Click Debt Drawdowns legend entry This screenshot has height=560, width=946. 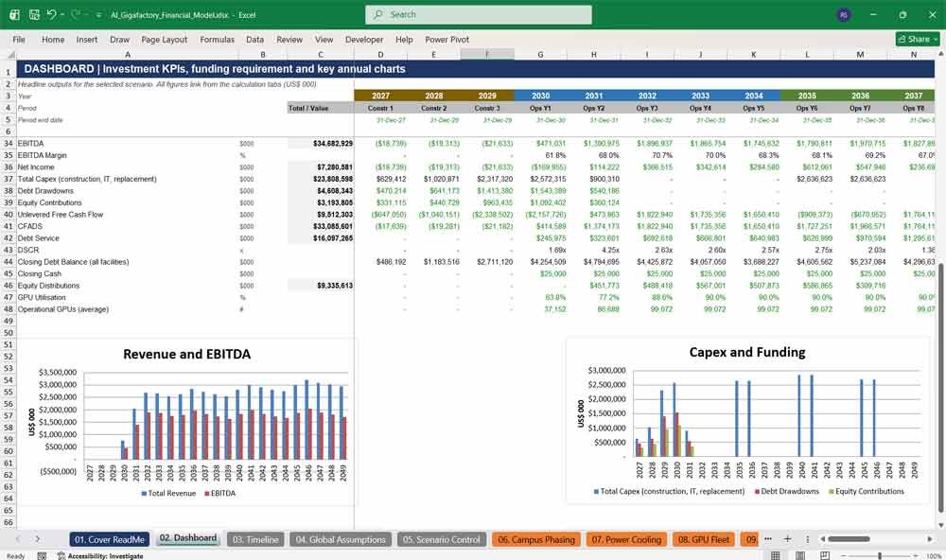(x=786, y=491)
